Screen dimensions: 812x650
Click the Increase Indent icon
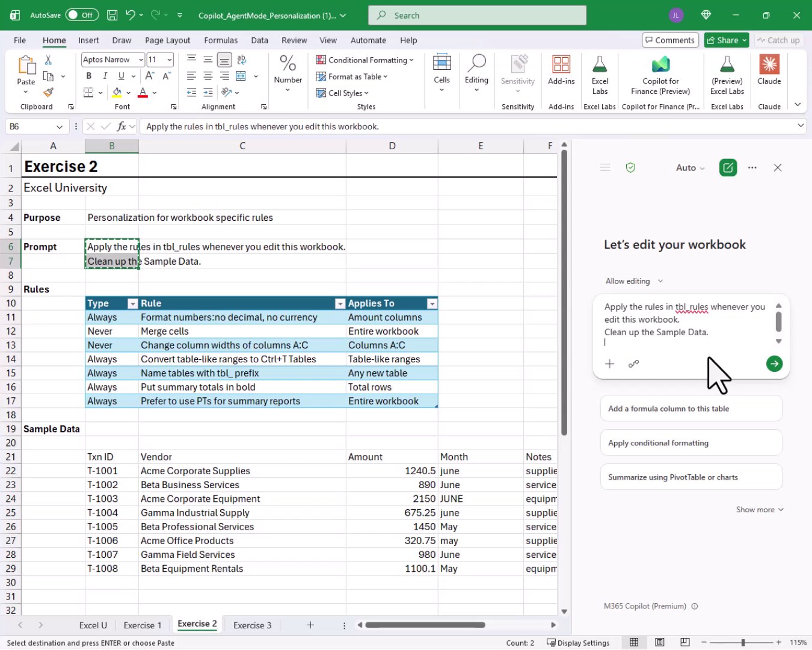(208, 93)
